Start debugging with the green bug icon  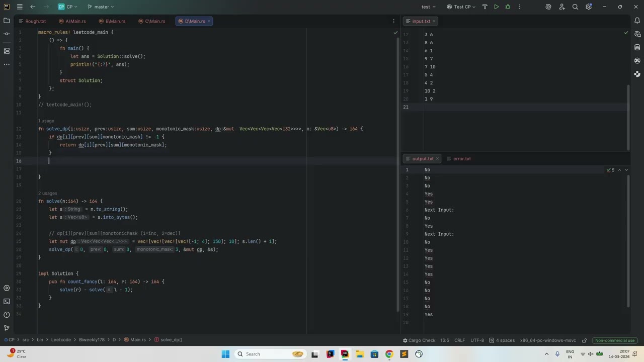coord(508,7)
